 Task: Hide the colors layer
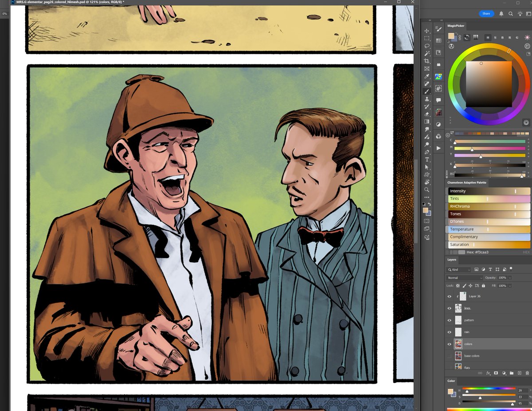[x=450, y=344]
